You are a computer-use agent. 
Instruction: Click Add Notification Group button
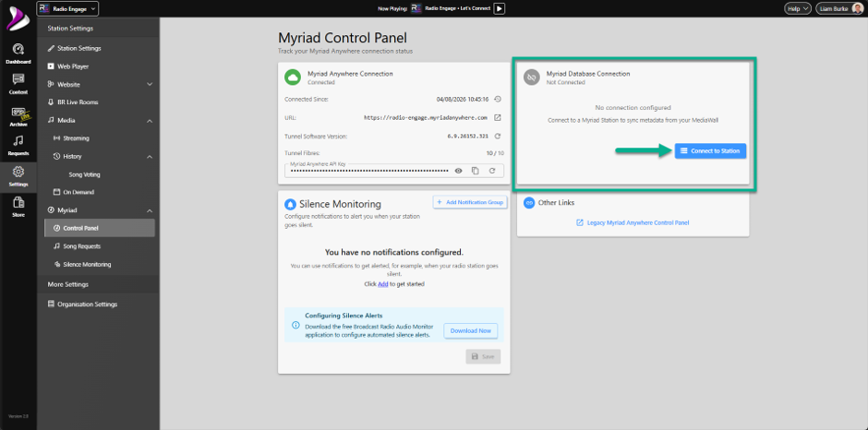(x=469, y=203)
